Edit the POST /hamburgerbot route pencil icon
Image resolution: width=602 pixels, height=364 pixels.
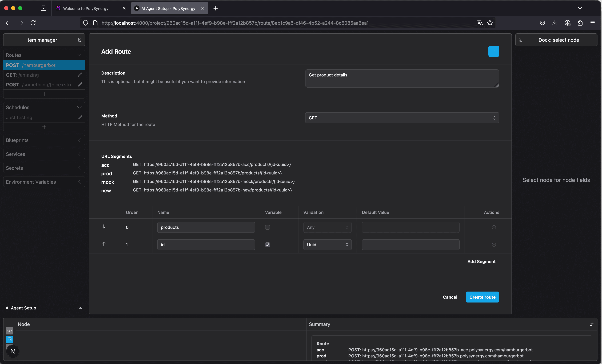[x=80, y=65]
